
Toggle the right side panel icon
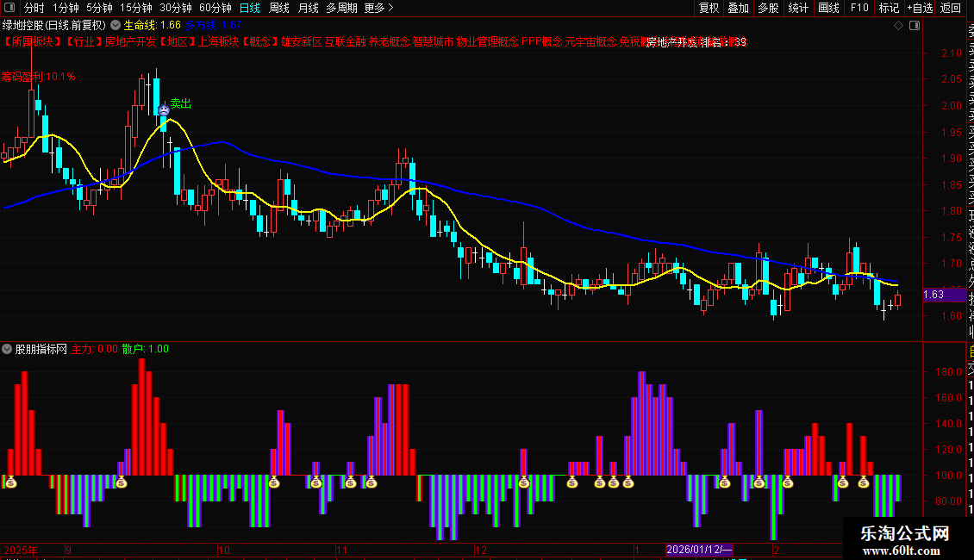tap(915, 26)
